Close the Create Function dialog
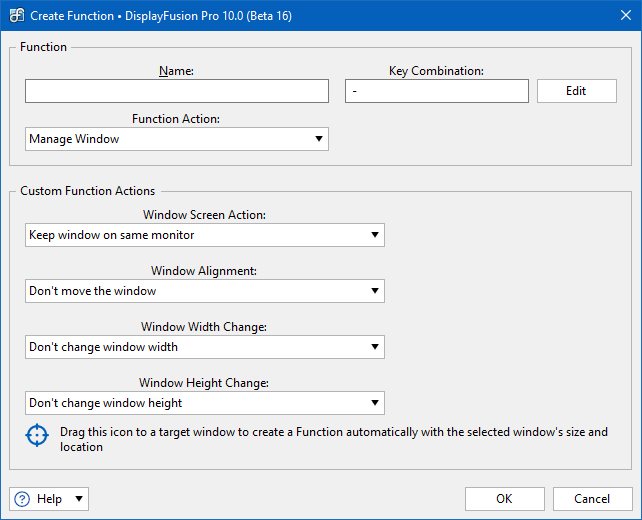The image size is (642, 520). pos(619,16)
